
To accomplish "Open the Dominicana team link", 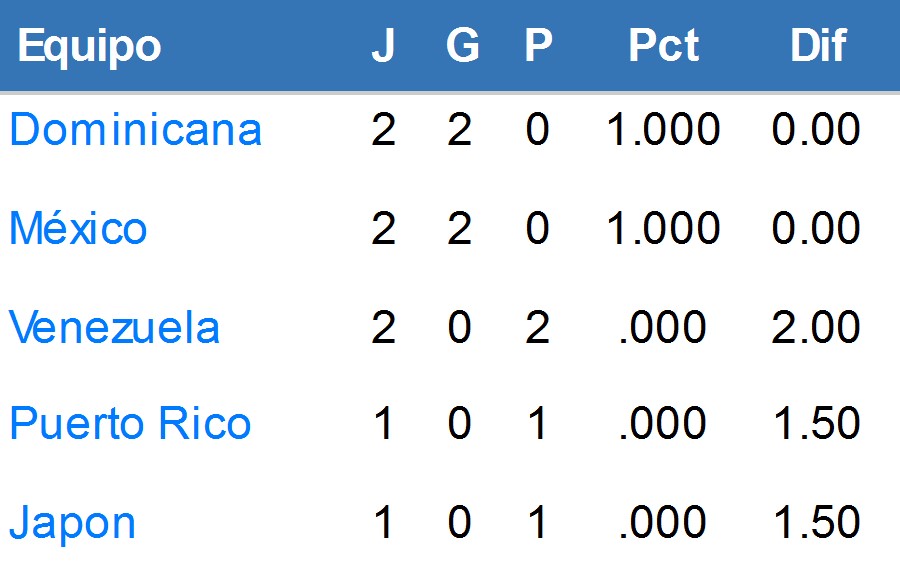I will (x=136, y=129).
